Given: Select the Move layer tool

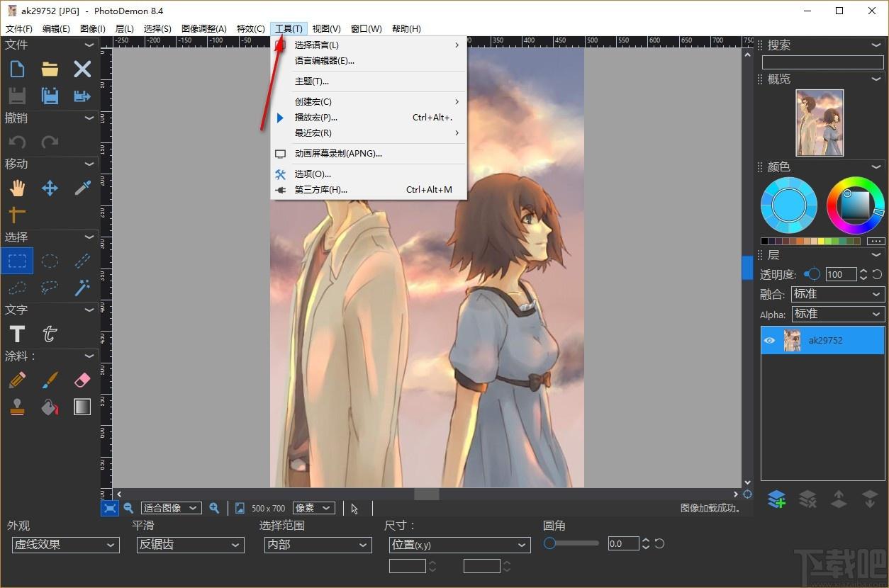Looking at the screenshot, I should click(x=50, y=188).
